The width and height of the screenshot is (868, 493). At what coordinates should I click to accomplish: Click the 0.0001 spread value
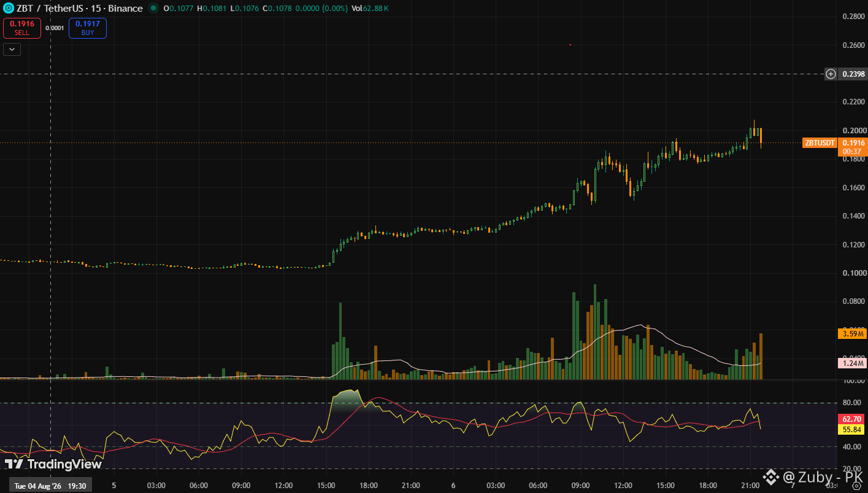point(55,28)
